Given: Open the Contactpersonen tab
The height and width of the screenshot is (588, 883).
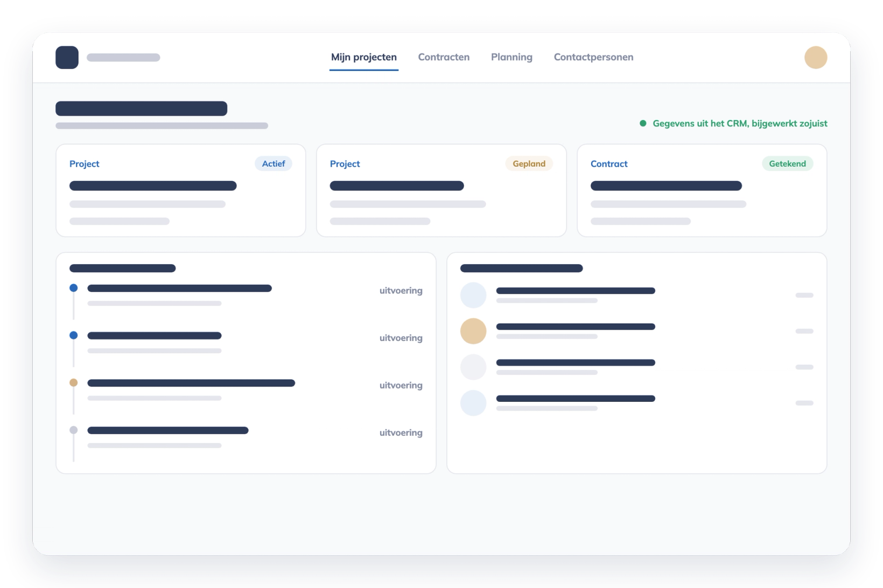Looking at the screenshot, I should coord(593,57).
